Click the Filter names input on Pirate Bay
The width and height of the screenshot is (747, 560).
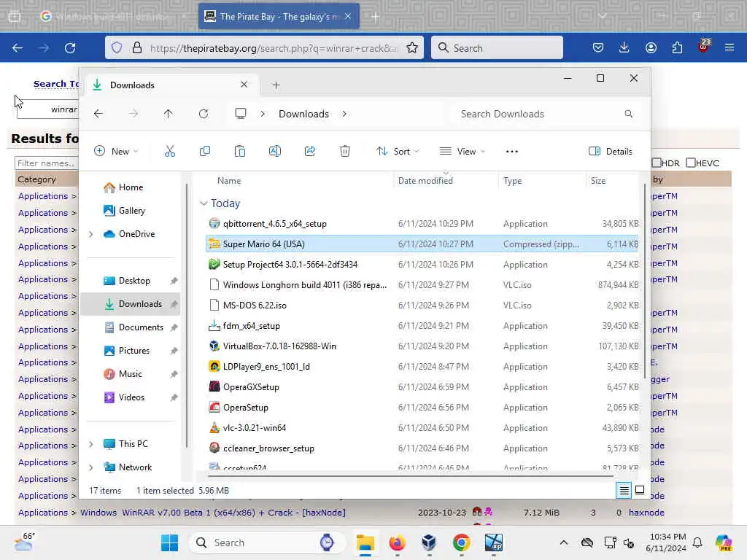[46, 163]
